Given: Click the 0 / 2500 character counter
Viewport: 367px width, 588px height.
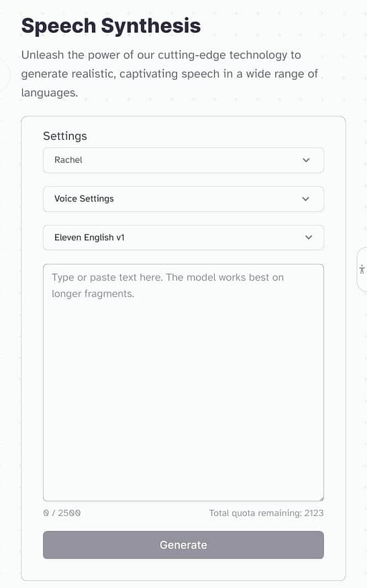Looking at the screenshot, I should coord(62,513).
